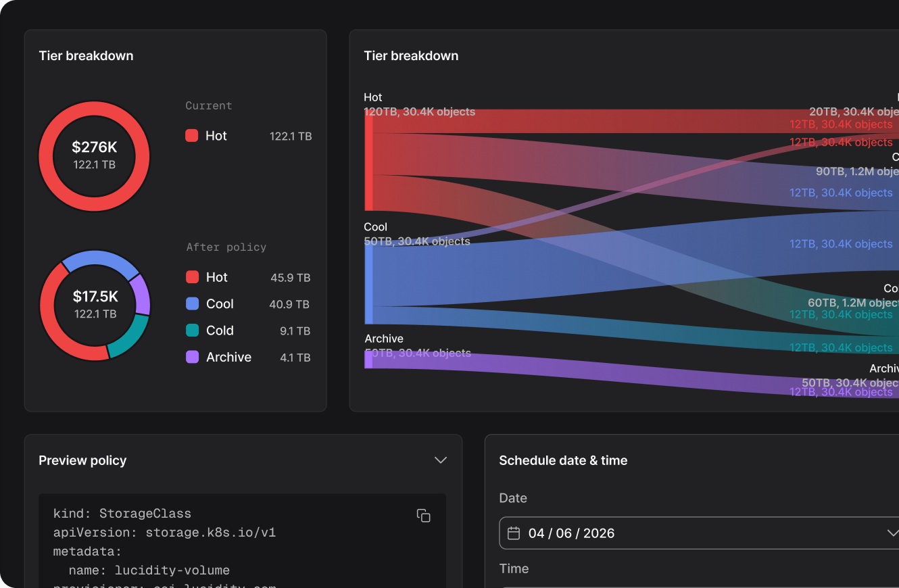
Task: Open the Date dropdown showing 04 / 06 / 2026
Action: pos(699,533)
